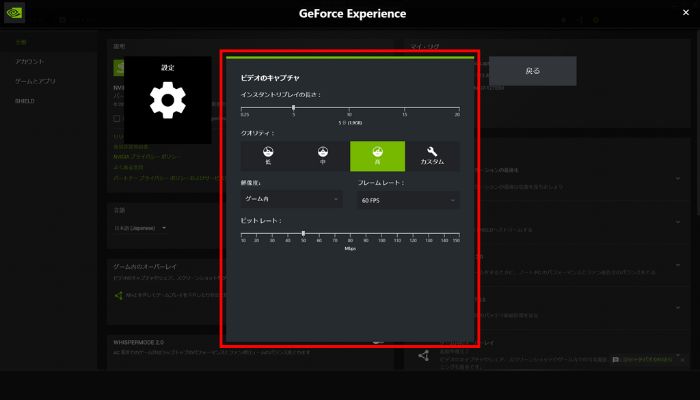Open the 解像度 ゲーム内 dropdown
The width and height of the screenshot is (700, 400).
(292, 200)
